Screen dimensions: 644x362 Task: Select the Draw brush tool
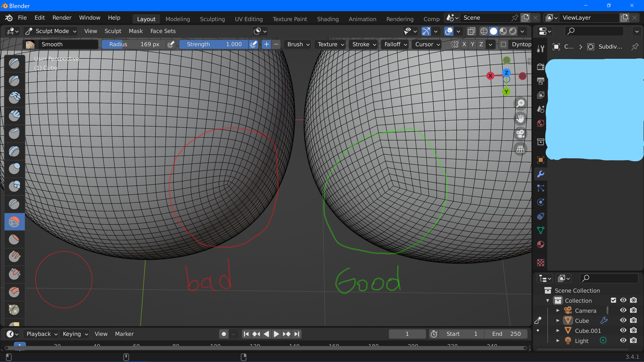[x=14, y=63]
